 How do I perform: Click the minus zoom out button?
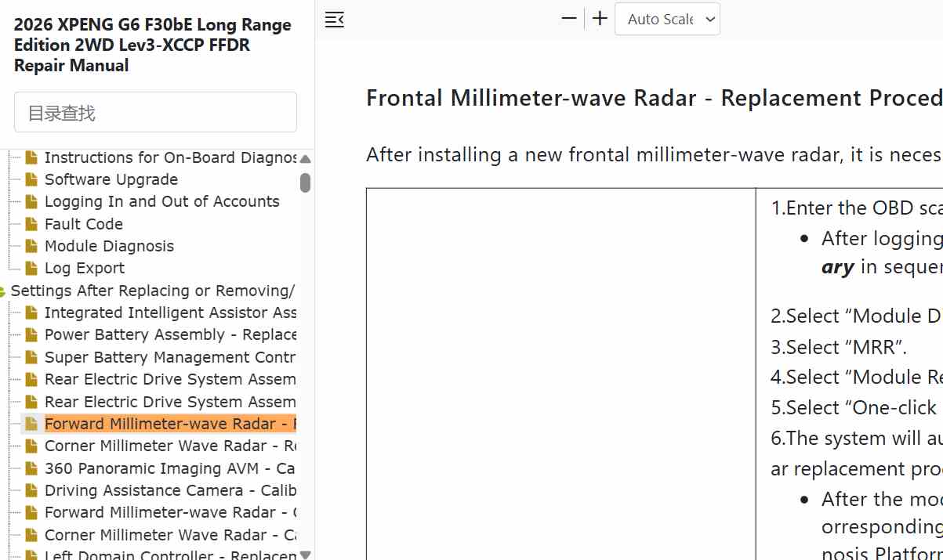569,19
